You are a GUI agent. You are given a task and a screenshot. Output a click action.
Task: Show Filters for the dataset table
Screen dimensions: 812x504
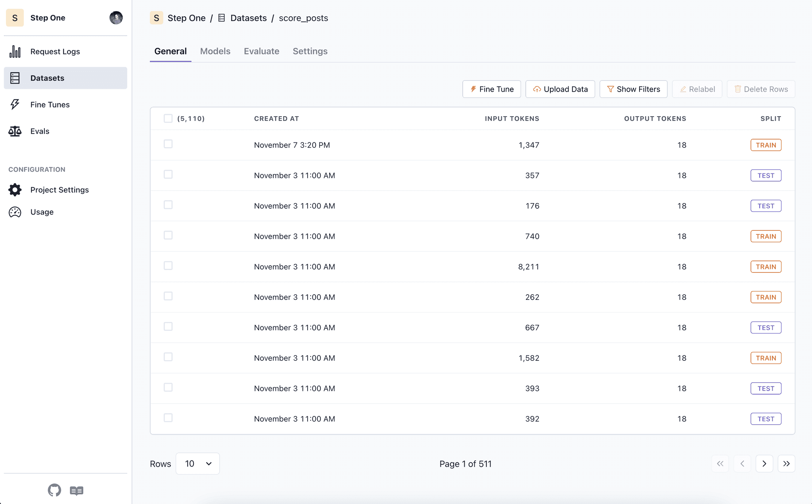click(633, 89)
